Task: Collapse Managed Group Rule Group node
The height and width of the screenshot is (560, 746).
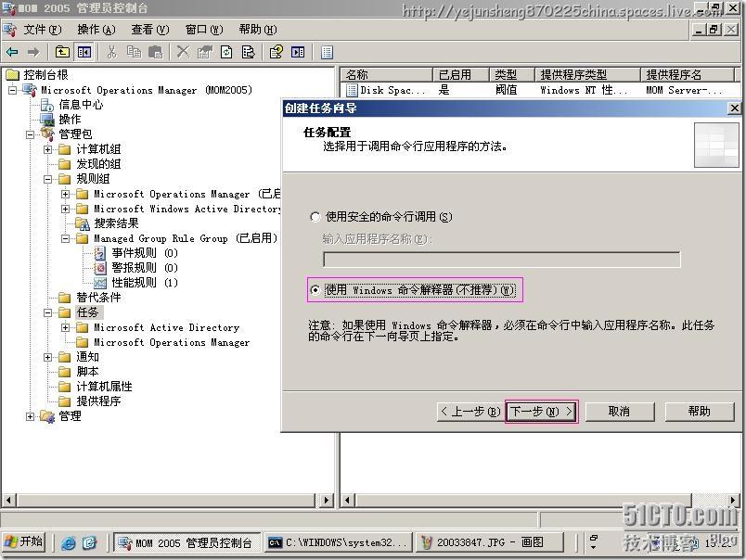Action: point(65,238)
